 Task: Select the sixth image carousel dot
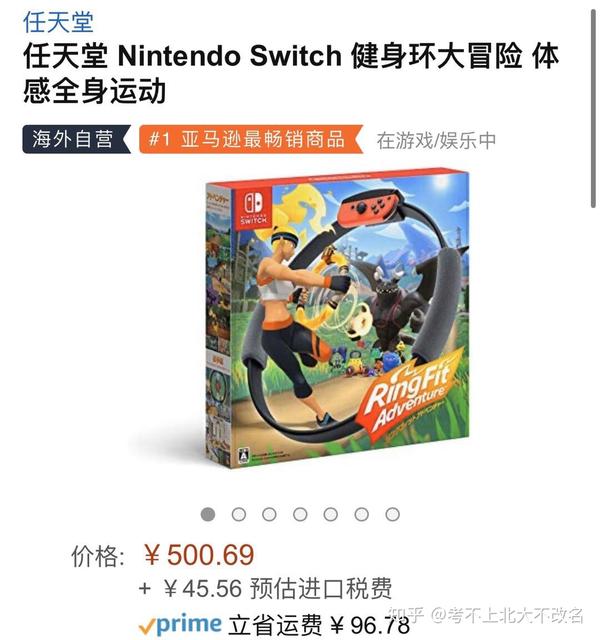pyautogui.click(x=362, y=514)
